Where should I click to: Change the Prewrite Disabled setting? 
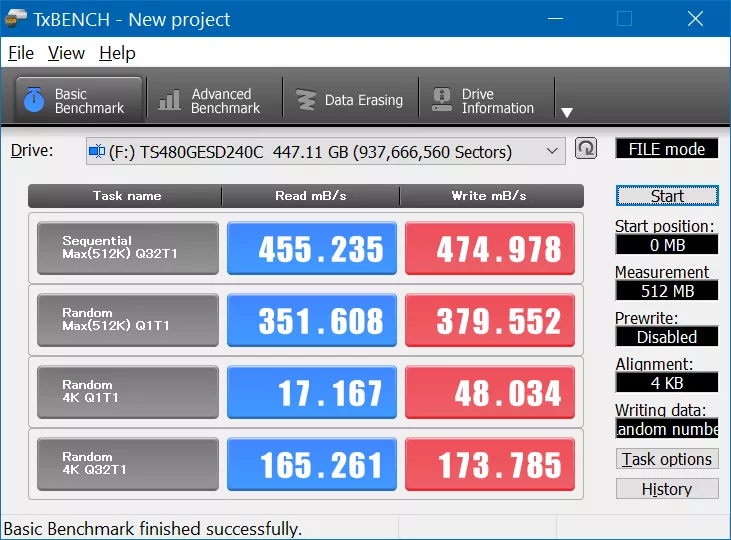coord(667,337)
